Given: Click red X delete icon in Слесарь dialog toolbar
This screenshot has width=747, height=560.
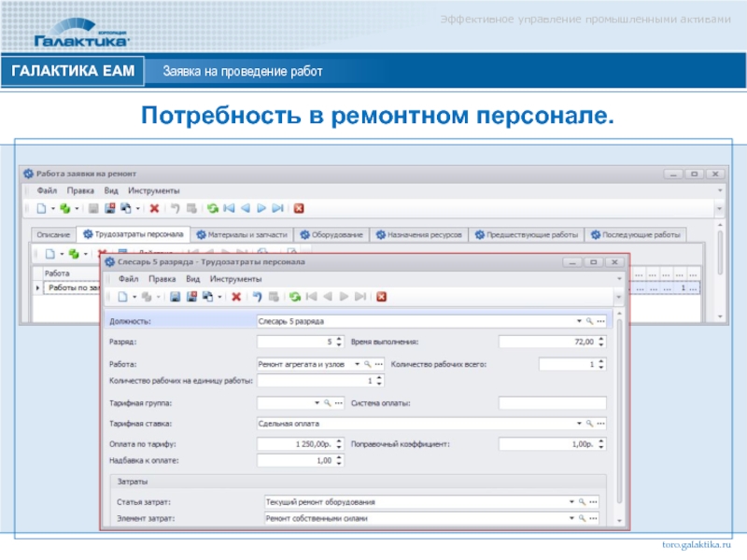Looking at the screenshot, I should [236, 297].
